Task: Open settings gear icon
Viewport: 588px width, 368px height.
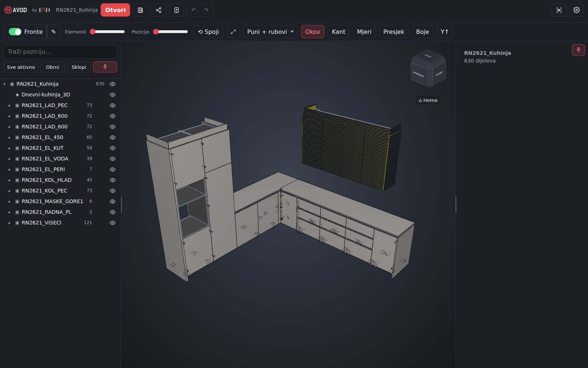Action: click(x=577, y=10)
